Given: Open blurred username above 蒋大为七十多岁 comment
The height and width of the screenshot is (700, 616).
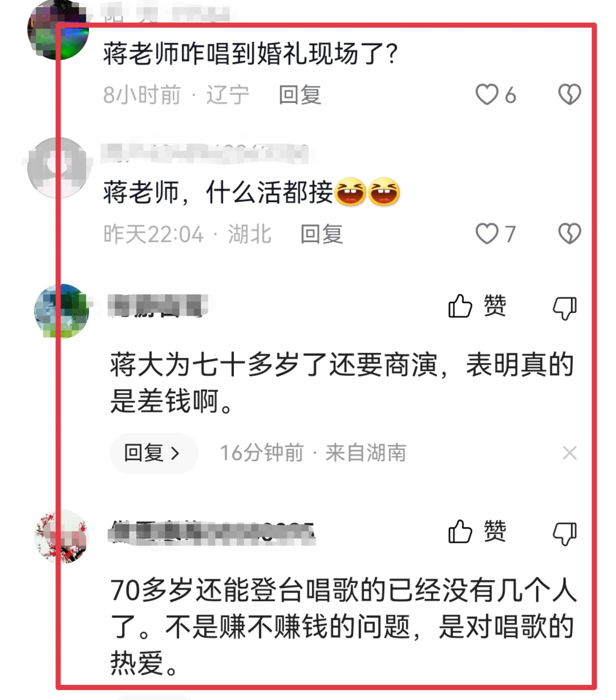Looking at the screenshot, I should point(158,305).
